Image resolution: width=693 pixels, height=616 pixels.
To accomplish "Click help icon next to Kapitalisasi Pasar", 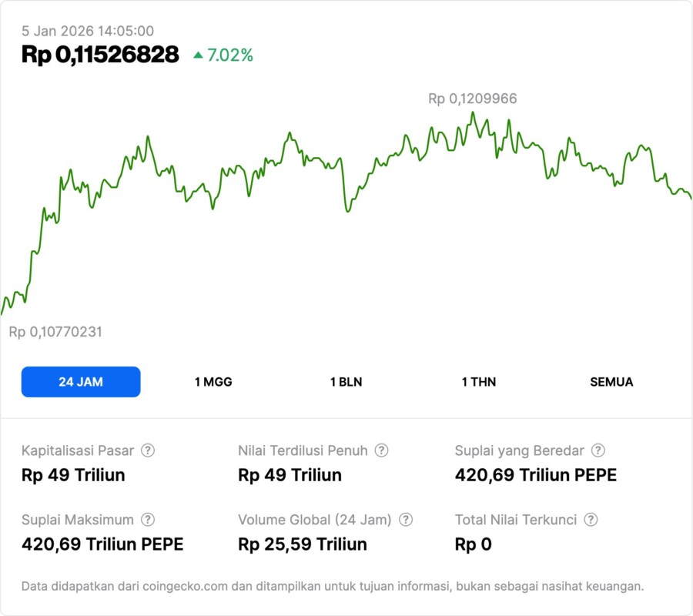I will pos(148,450).
